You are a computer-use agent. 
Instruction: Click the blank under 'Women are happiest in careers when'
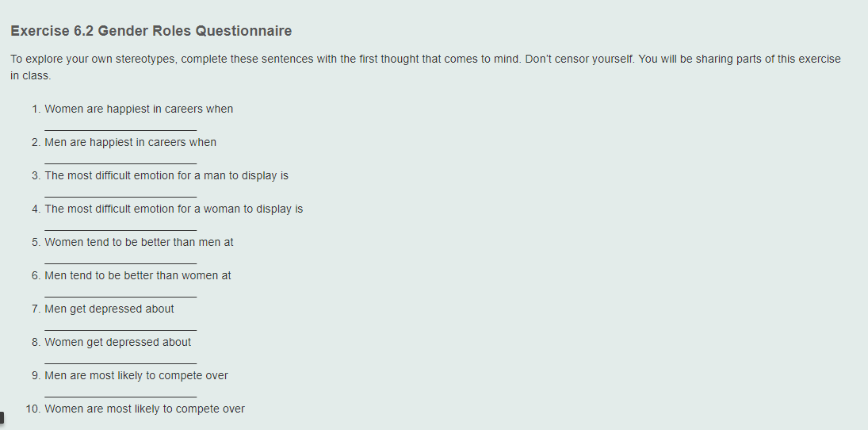point(120,126)
